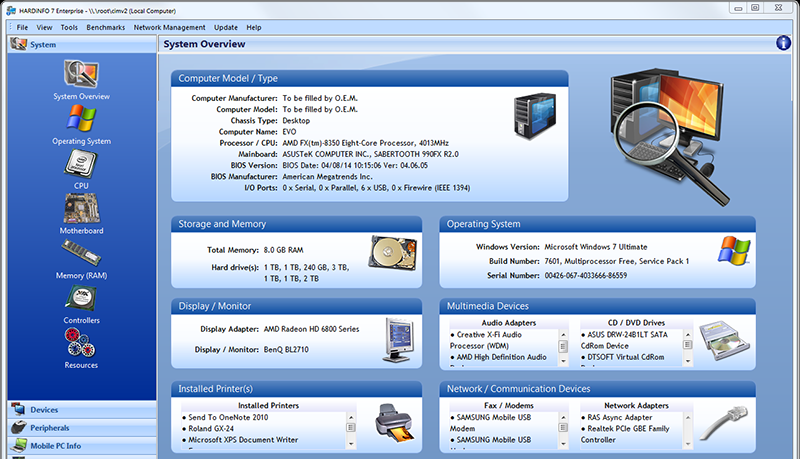Click the AMD FX-8350 processor value
The image size is (800, 459).
point(365,143)
